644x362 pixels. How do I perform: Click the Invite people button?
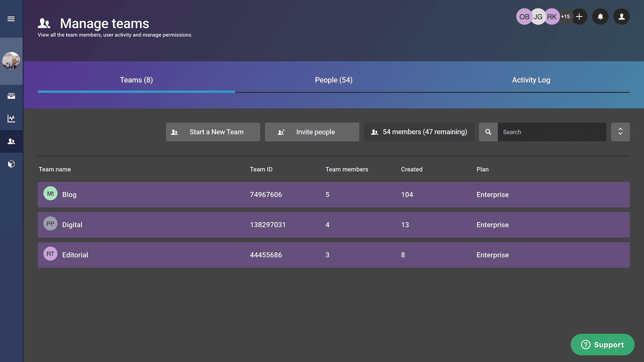[312, 132]
